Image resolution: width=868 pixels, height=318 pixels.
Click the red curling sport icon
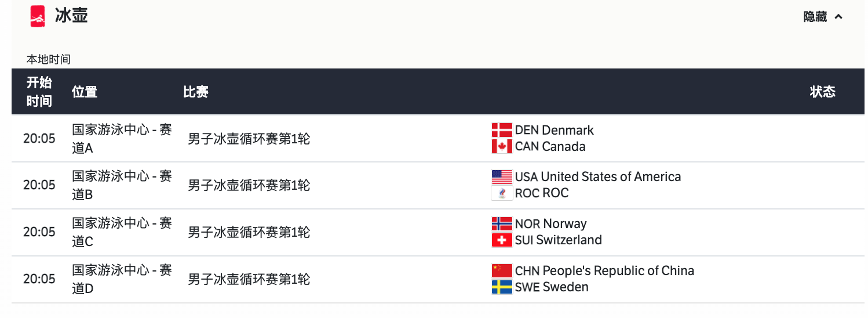38,16
